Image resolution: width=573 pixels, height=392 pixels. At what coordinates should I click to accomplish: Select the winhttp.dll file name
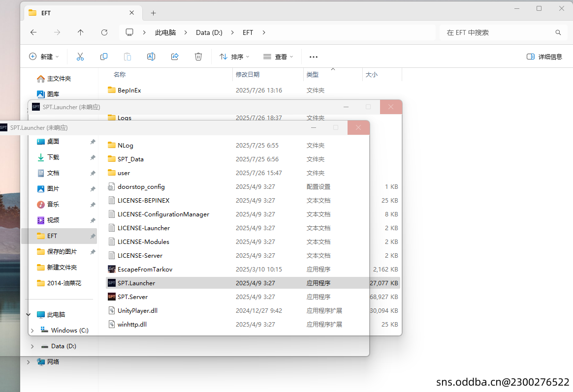click(x=132, y=325)
